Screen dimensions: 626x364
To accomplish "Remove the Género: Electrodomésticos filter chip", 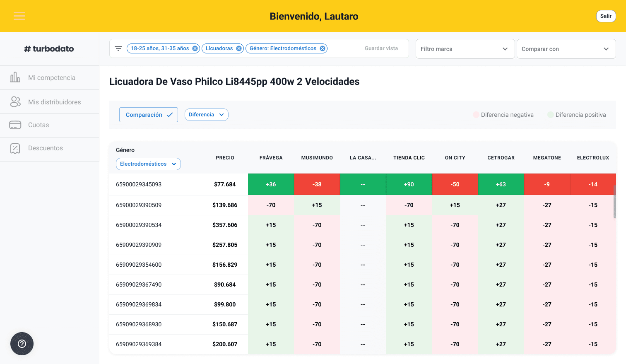I will pos(323,48).
